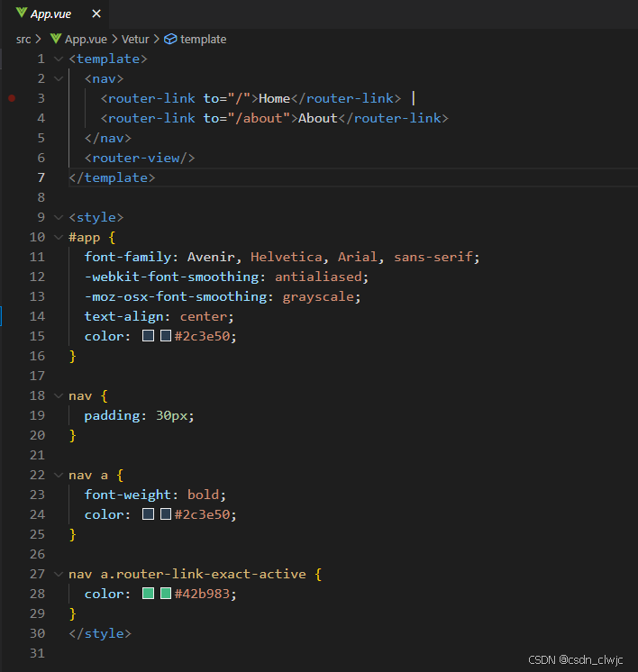Click line number 7 in gutter
This screenshot has width=638, height=672.
point(41,177)
